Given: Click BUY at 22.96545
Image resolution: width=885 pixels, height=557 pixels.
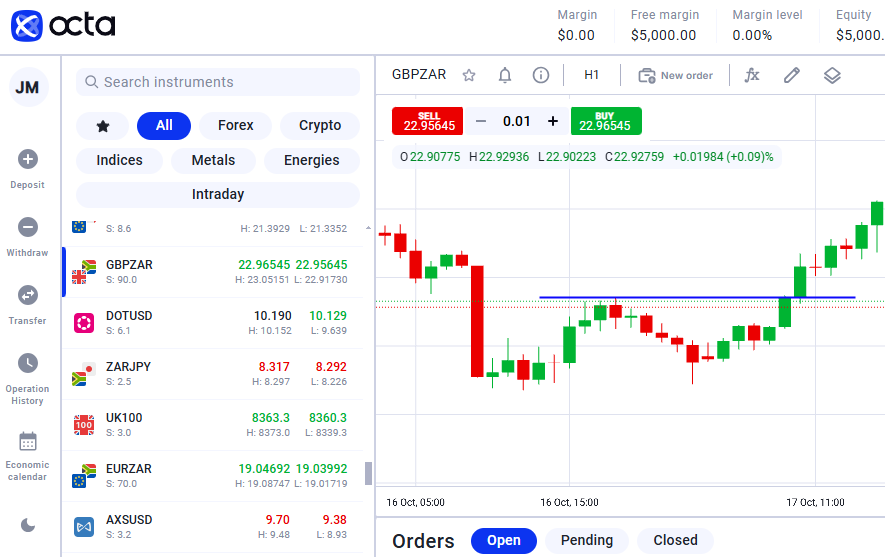Looking at the screenshot, I should (606, 121).
